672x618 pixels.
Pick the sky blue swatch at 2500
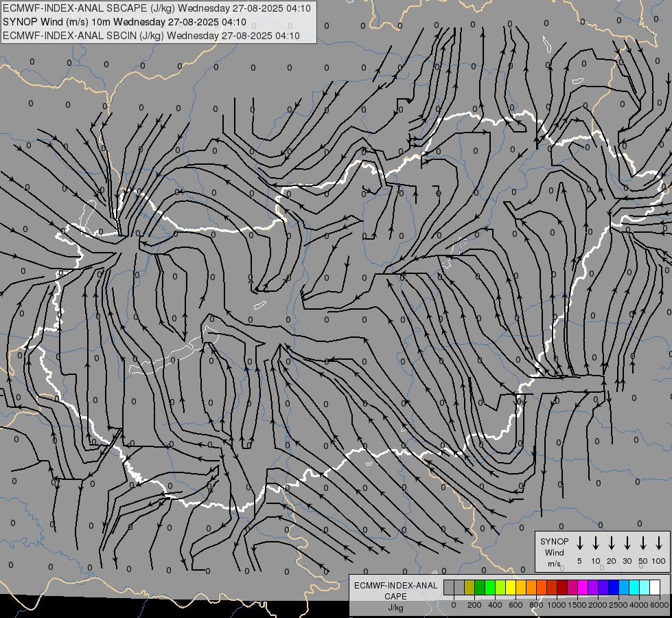624,587
